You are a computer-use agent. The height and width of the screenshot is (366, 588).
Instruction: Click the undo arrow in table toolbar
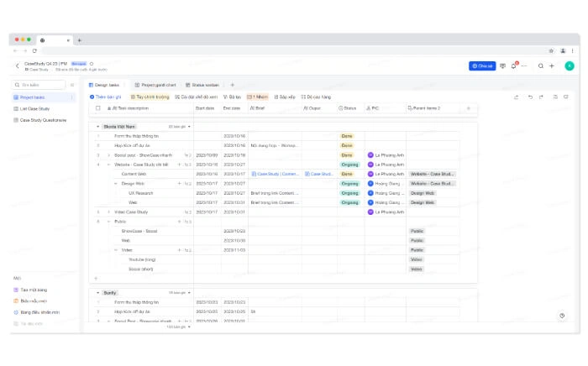pyautogui.click(x=530, y=97)
